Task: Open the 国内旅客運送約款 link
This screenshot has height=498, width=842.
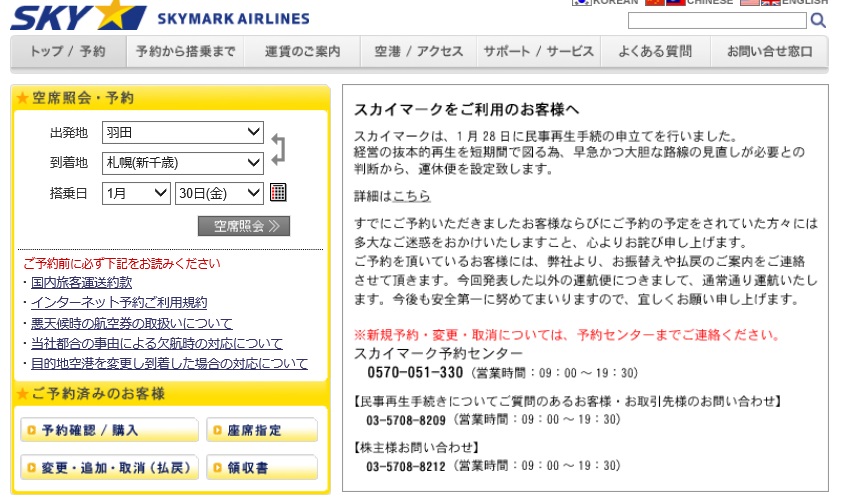Action: (81, 283)
